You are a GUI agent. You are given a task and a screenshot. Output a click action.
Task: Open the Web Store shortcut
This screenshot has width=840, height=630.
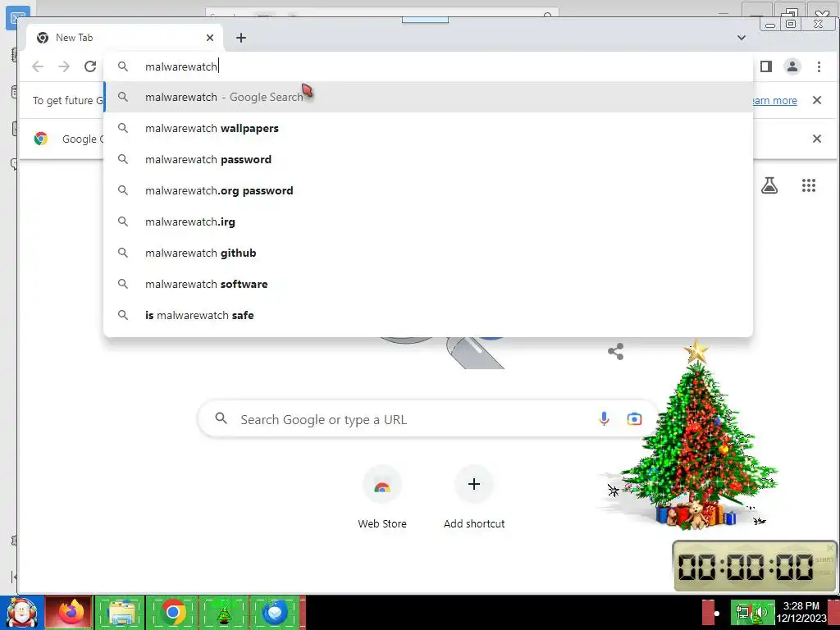(x=382, y=498)
